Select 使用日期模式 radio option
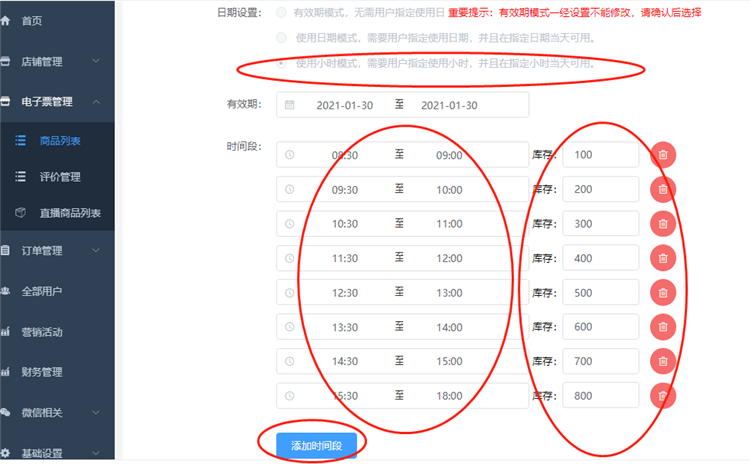This screenshot has height=464, width=750. [281, 38]
